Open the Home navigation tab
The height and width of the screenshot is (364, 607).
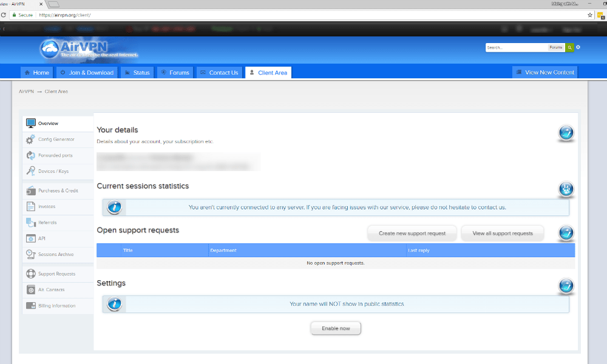pos(37,72)
